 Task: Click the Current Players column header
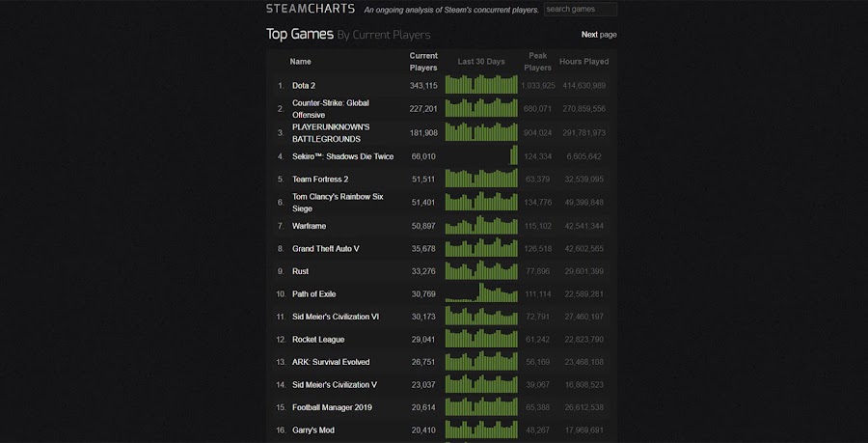423,62
